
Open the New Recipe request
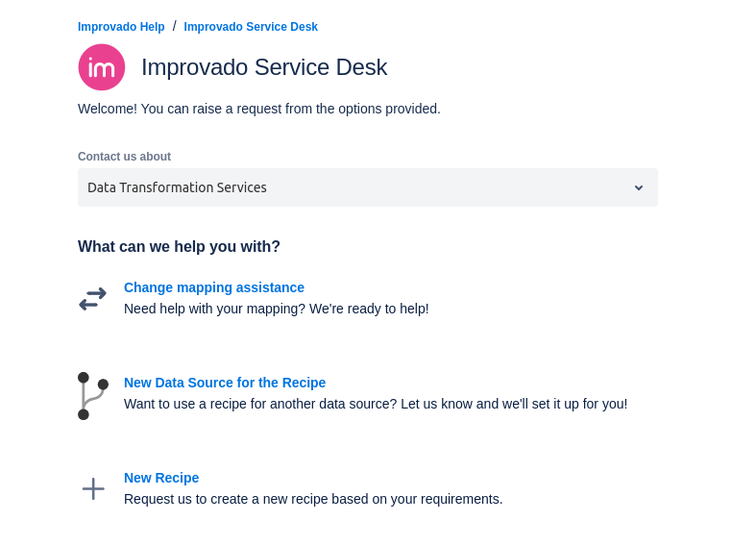(x=161, y=478)
